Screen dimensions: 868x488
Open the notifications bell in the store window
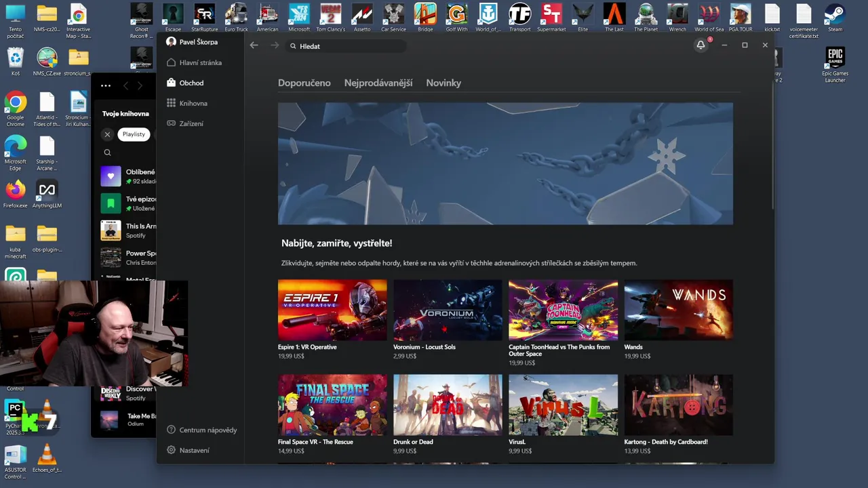pos(701,45)
